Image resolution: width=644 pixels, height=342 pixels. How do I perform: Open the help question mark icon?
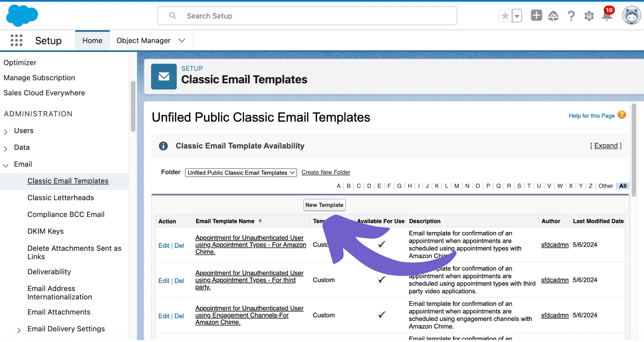(571, 16)
